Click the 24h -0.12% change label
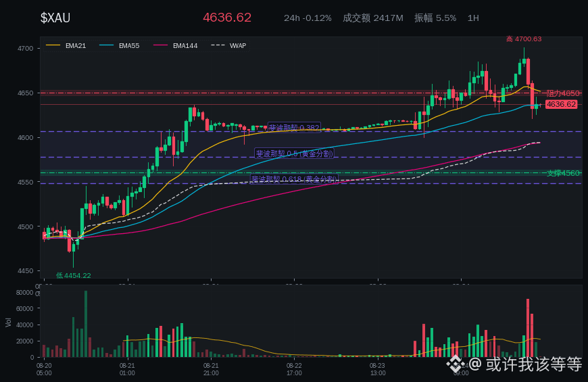Viewport: 588px width, 382px height. coord(308,18)
